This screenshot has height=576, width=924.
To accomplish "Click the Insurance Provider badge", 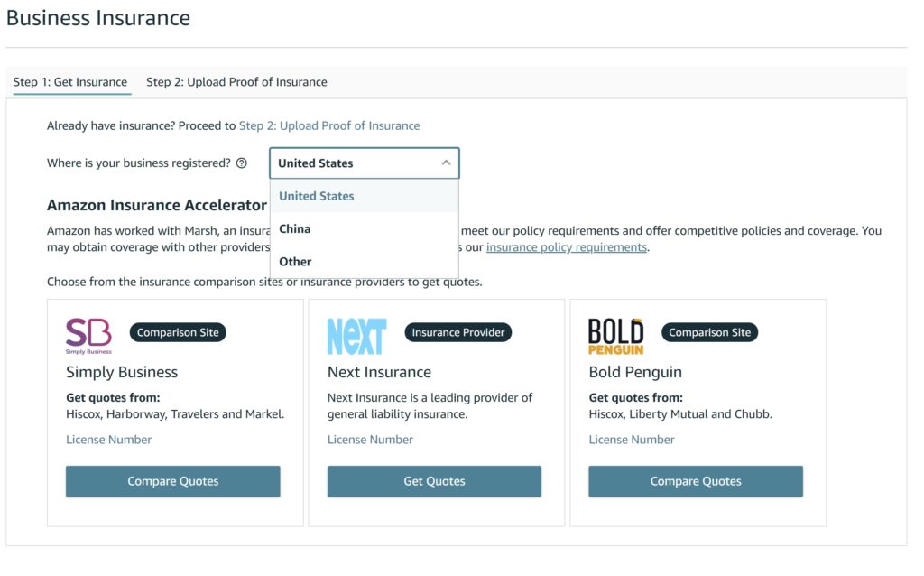I will point(457,332).
